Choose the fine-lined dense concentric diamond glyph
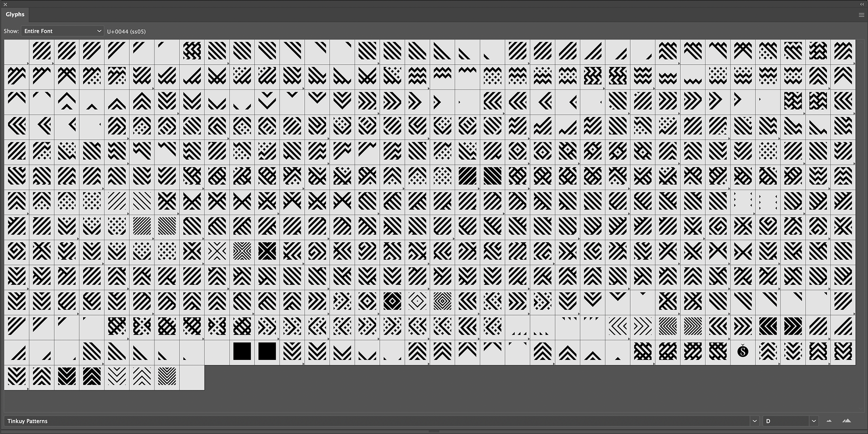 tap(443, 302)
